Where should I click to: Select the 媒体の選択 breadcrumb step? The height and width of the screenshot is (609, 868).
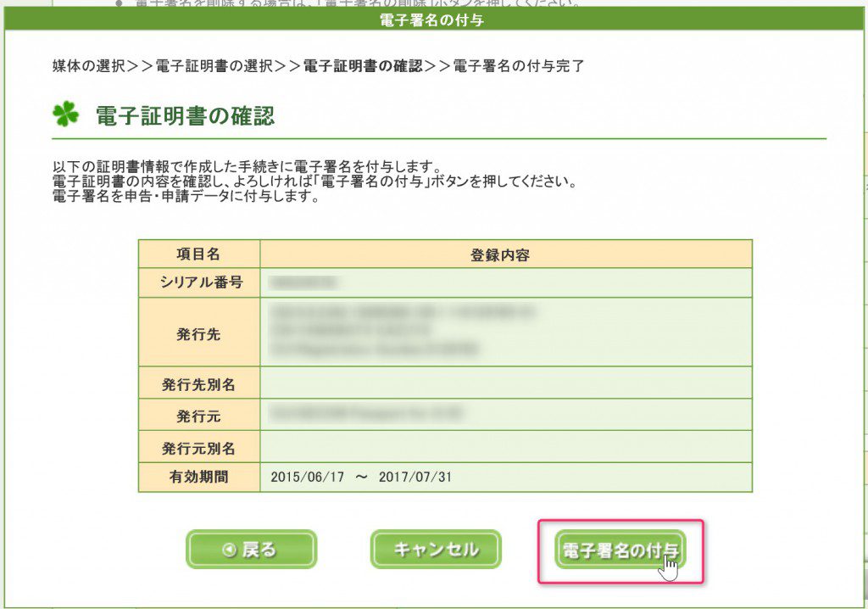[x=89, y=65]
